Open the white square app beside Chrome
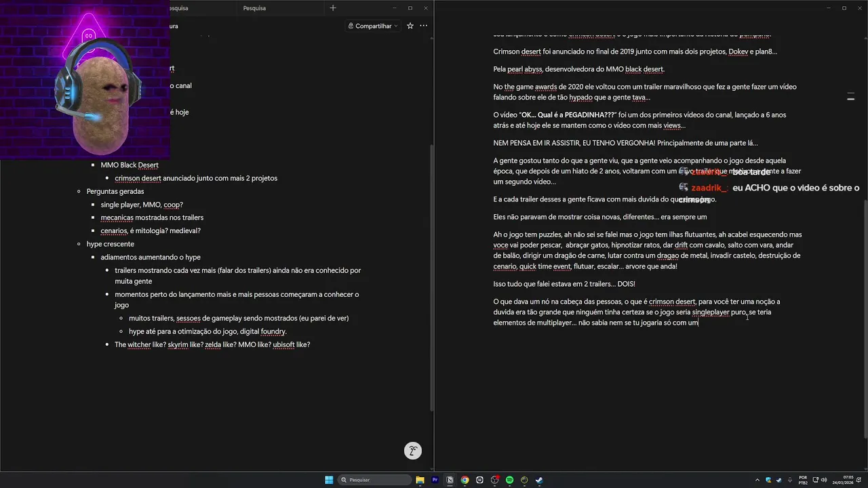The height and width of the screenshot is (488, 868). (x=479, y=480)
